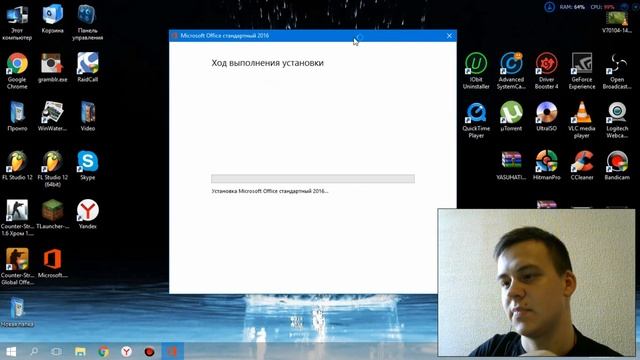640x360 pixels.
Task: Click the RAM usage widget text
Action: click(572, 7)
